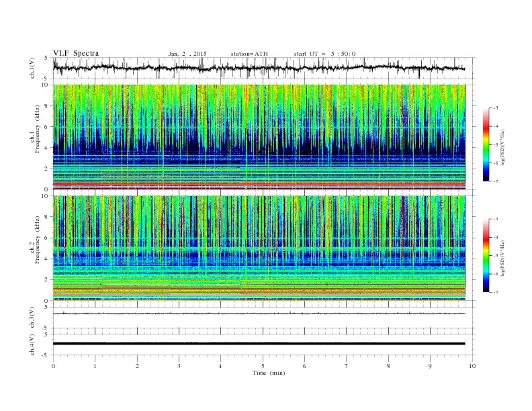Click time axis tick label "7"
532x411 pixels.
point(347,366)
